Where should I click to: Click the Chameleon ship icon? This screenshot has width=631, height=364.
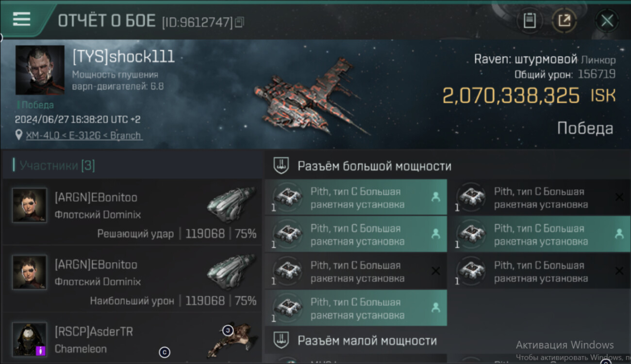click(232, 340)
